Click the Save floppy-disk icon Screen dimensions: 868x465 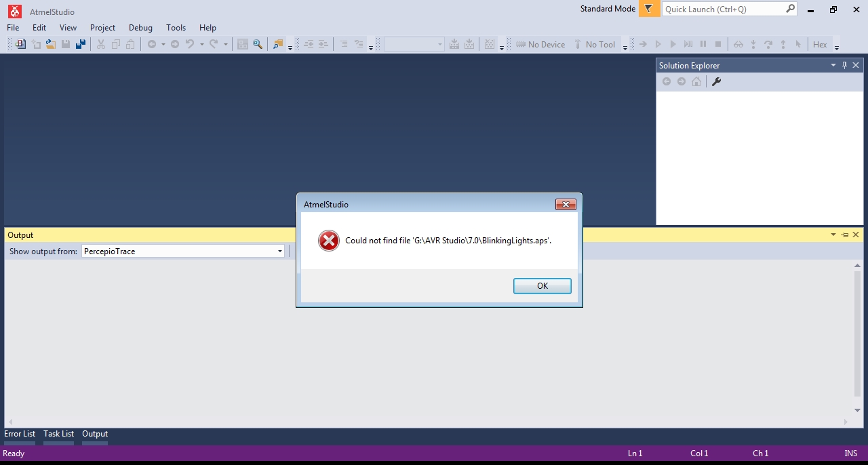coord(66,44)
